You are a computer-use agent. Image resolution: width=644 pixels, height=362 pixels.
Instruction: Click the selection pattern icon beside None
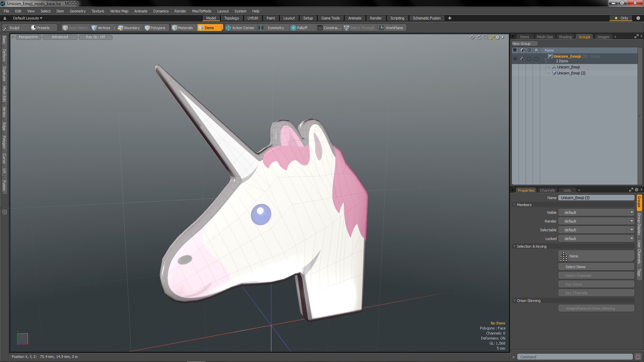(564, 256)
